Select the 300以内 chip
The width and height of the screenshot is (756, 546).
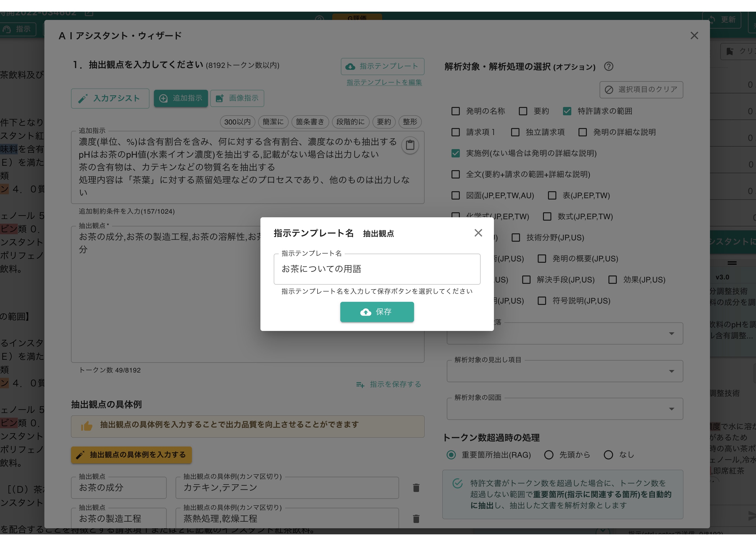(237, 122)
